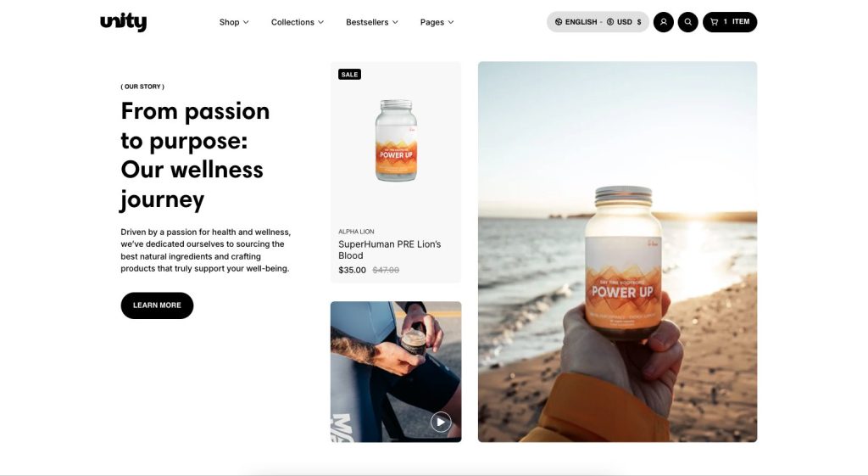This screenshot has height=476, width=868.
Task: Open the Pages menu
Action: click(437, 22)
